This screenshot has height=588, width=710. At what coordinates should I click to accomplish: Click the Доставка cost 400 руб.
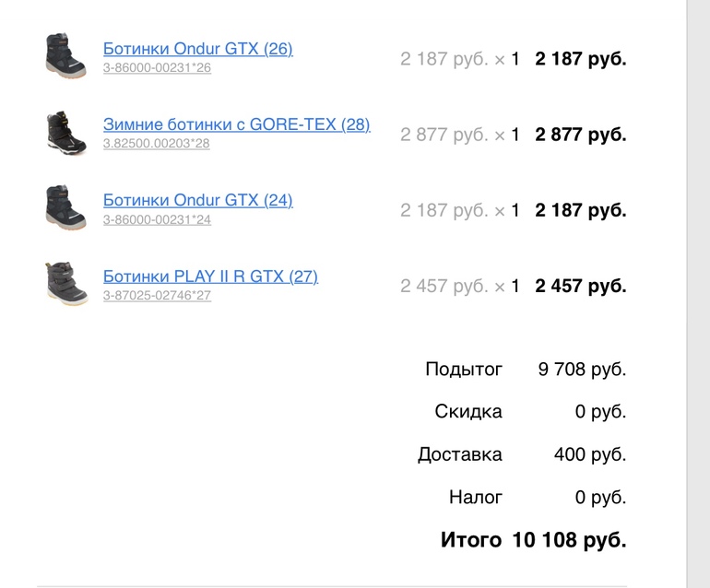point(589,454)
